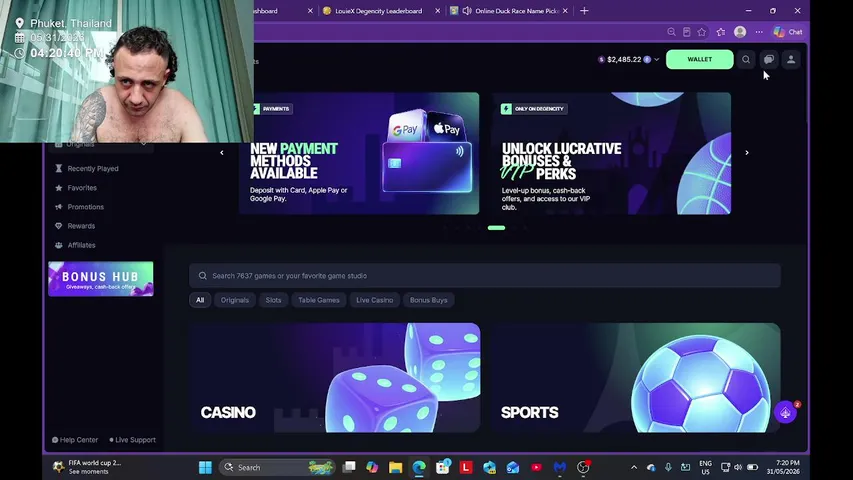Select the Table Games filter chip
The image size is (853, 480).
tap(319, 300)
